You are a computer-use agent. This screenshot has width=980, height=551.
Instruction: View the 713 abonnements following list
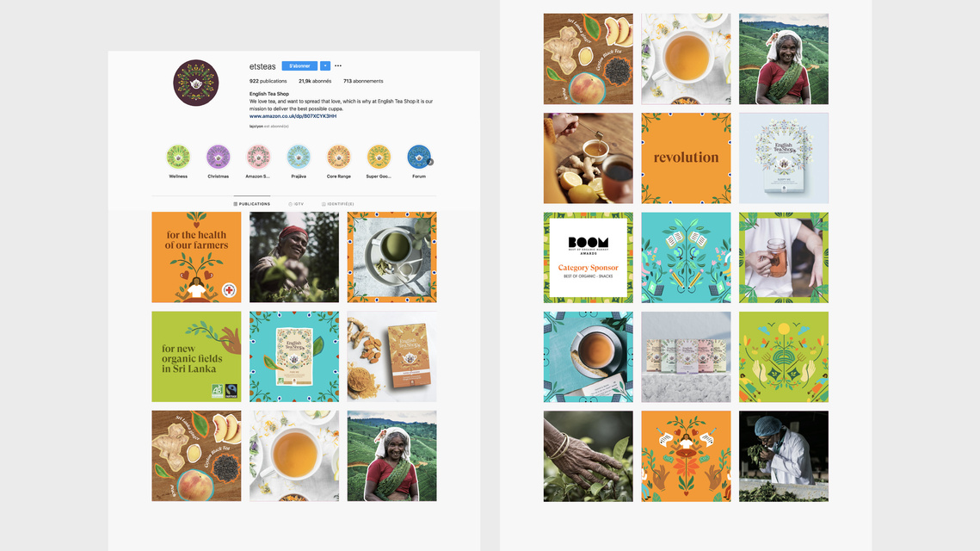(363, 81)
